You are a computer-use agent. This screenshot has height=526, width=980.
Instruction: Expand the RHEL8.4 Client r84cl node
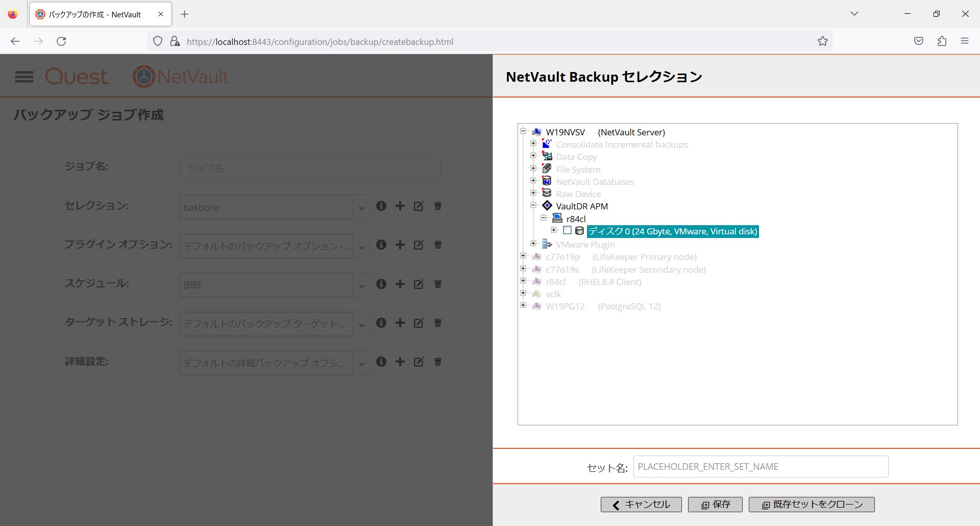point(523,281)
